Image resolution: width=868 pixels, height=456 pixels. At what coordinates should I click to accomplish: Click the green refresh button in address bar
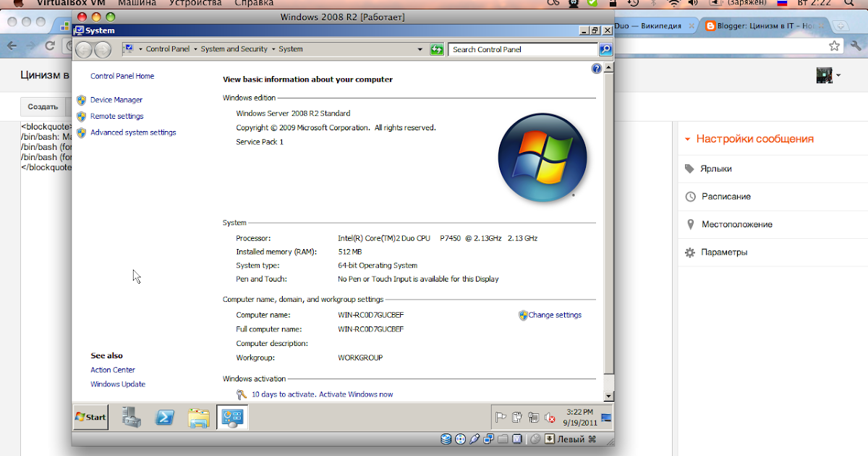pos(436,49)
